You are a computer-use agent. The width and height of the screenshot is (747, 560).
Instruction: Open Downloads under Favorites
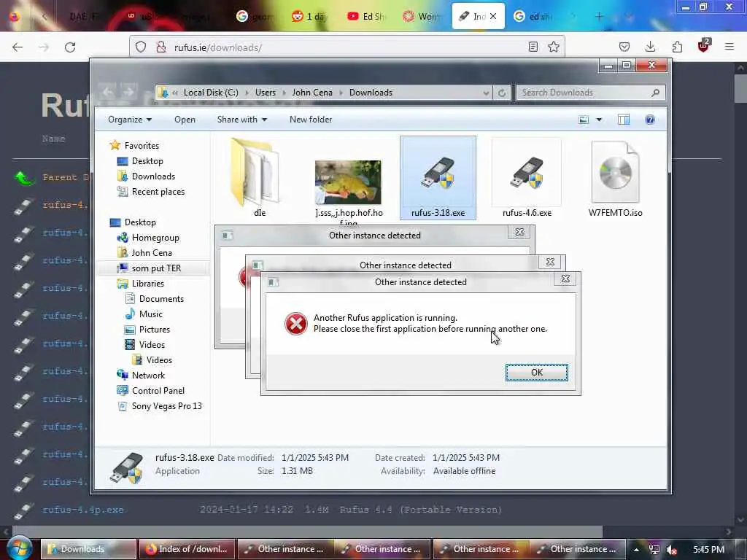pyautogui.click(x=153, y=176)
